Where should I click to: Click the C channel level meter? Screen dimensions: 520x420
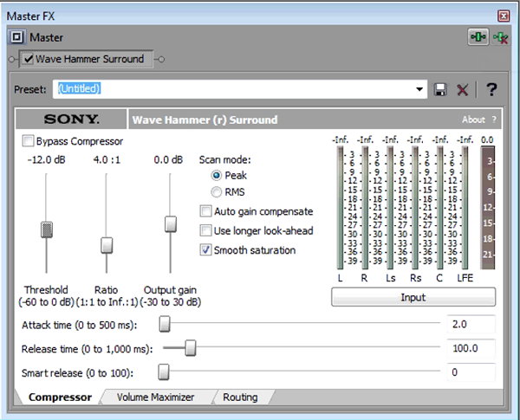(439, 208)
